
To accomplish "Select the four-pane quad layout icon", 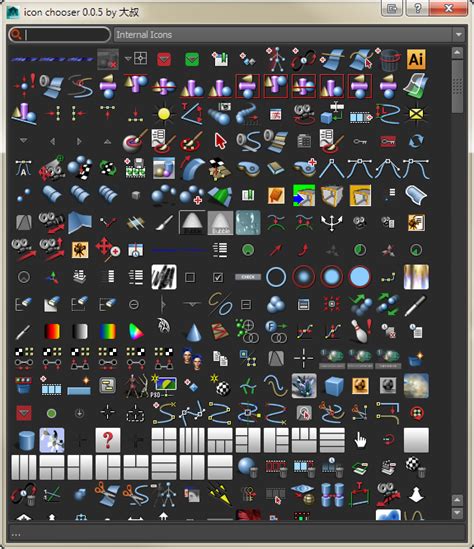I will click(164, 440).
